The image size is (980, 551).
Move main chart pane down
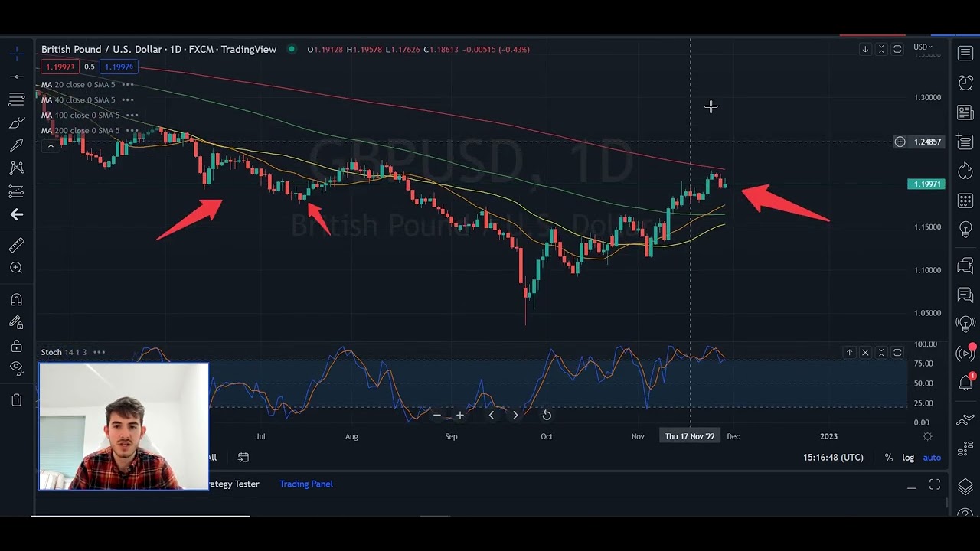tap(865, 49)
